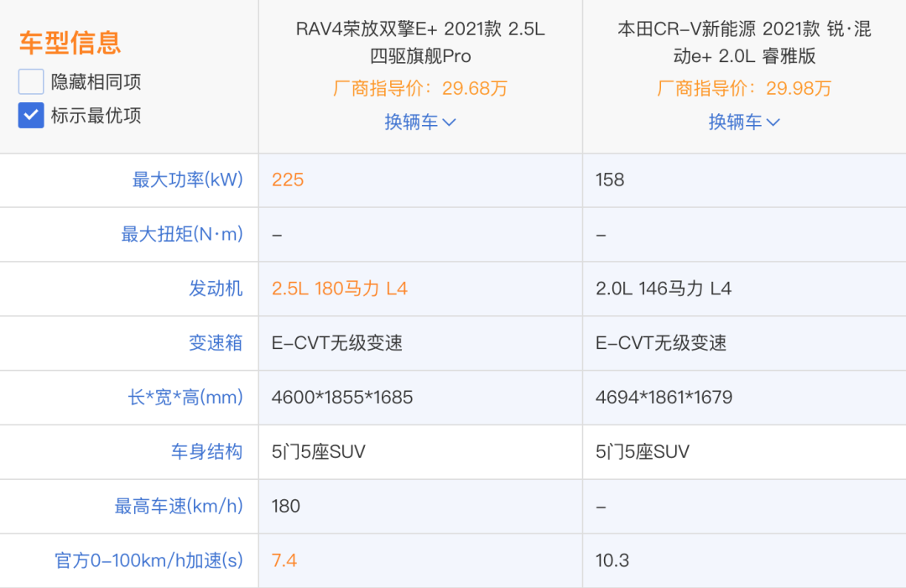Select the highlighted power value 225
Viewport: 906px width, 588px height.
(288, 180)
